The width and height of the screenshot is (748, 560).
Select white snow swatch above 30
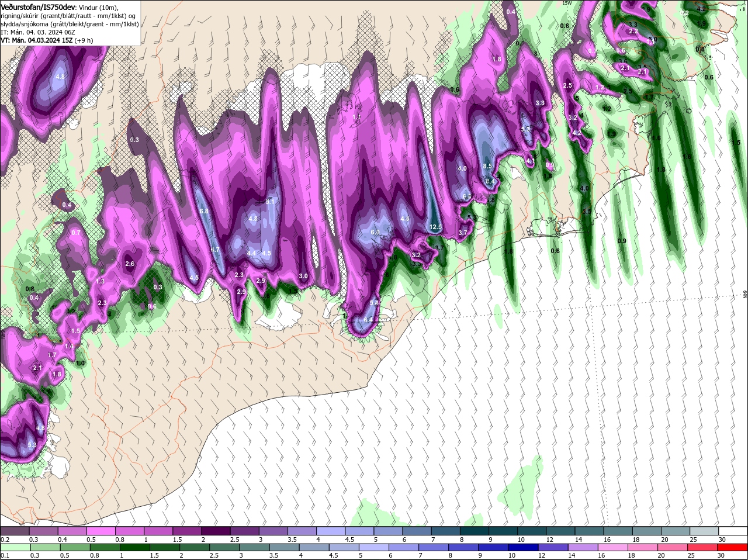733,531
